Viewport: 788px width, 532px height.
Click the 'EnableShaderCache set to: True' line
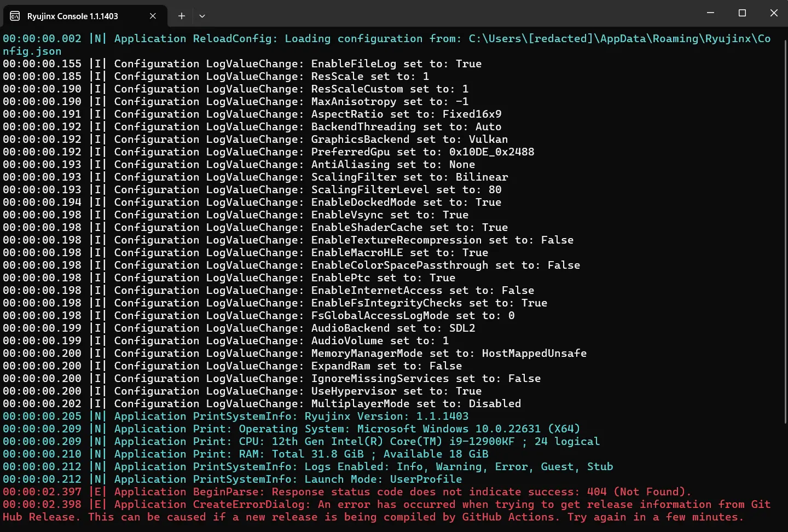pos(256,227)
